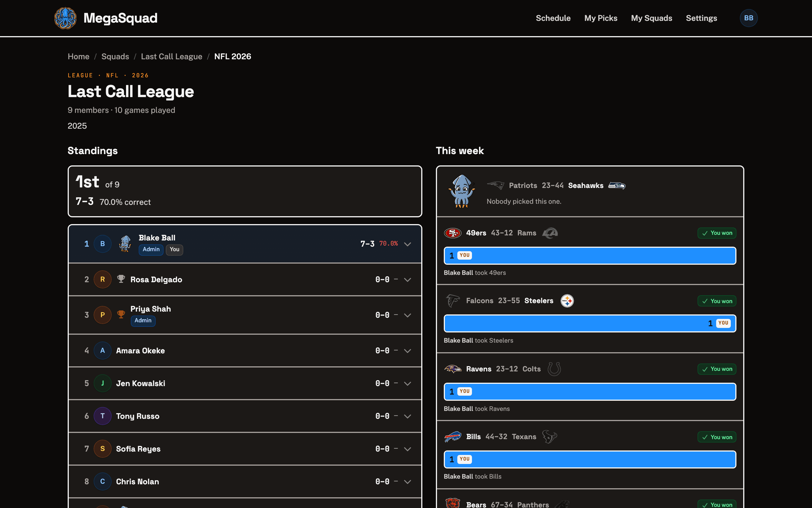Click Amara Okeke's A avatar
Image resolution: width=812 pixels, height=508 pixels.
[102, 351]
